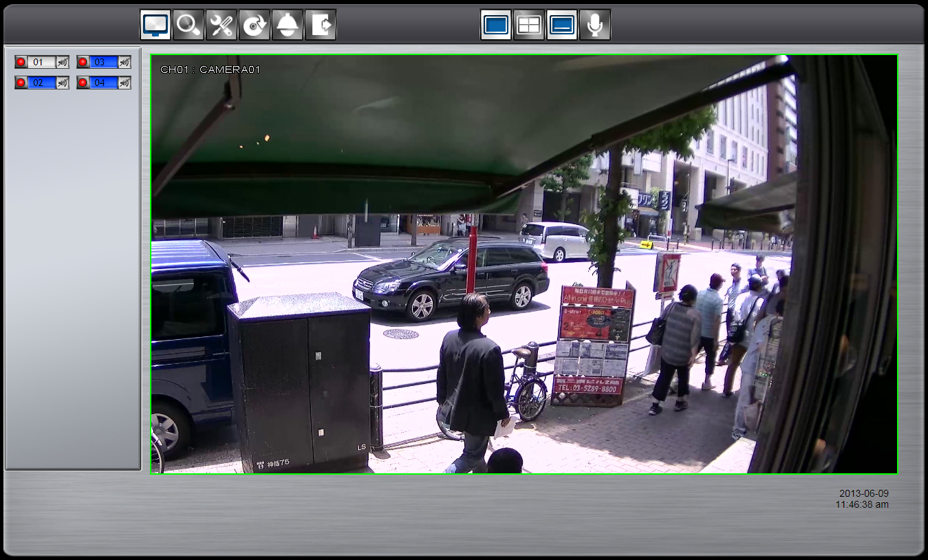This screenshot has height=560, width=928.
Task: Toggle audio speaker for channel 03
Action: click(125, 62)
